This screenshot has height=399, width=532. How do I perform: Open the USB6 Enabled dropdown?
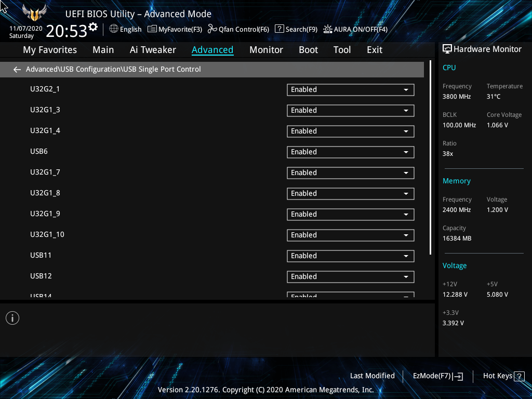351,152
